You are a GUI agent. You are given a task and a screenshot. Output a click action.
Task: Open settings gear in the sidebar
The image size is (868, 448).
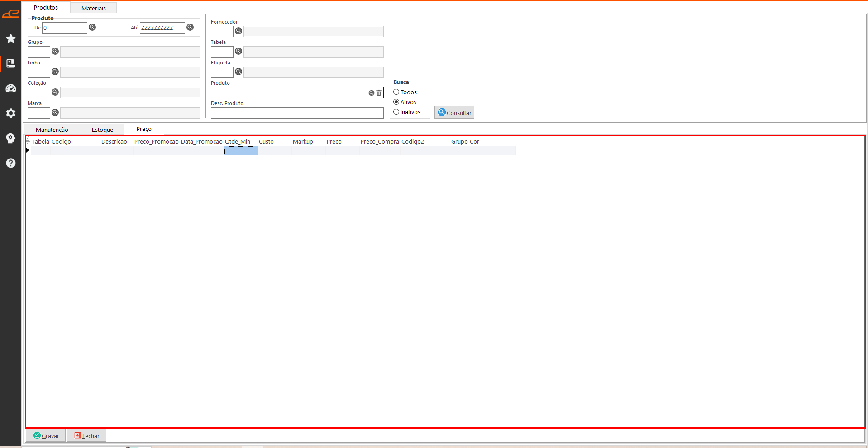(11, 113)
